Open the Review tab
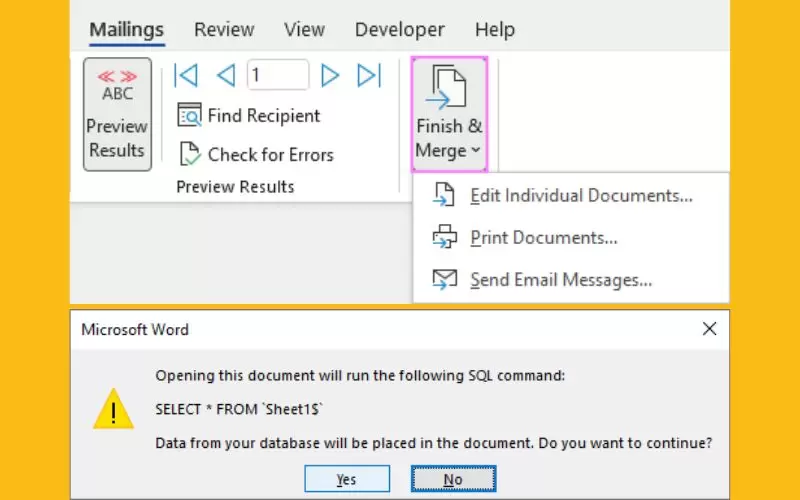This screenshot has height=500, width=800. [x=224, y=30]
